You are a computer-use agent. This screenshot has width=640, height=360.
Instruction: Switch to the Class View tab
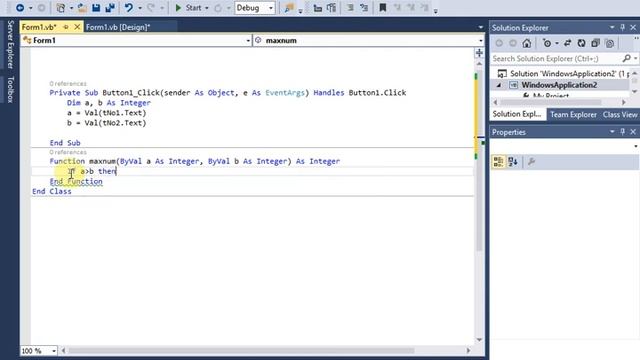[x=620, y=115]
